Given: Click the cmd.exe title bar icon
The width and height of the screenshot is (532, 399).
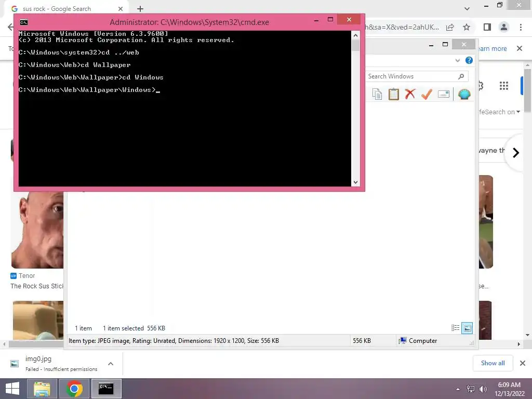Looking at the screenshot, I should (x=24, y=22).
